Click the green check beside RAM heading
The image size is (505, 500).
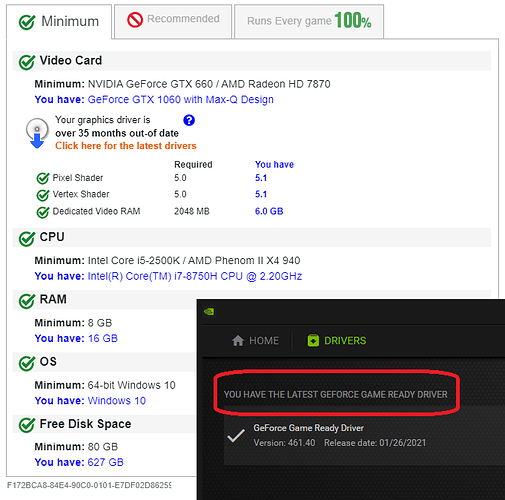[27, 300]
